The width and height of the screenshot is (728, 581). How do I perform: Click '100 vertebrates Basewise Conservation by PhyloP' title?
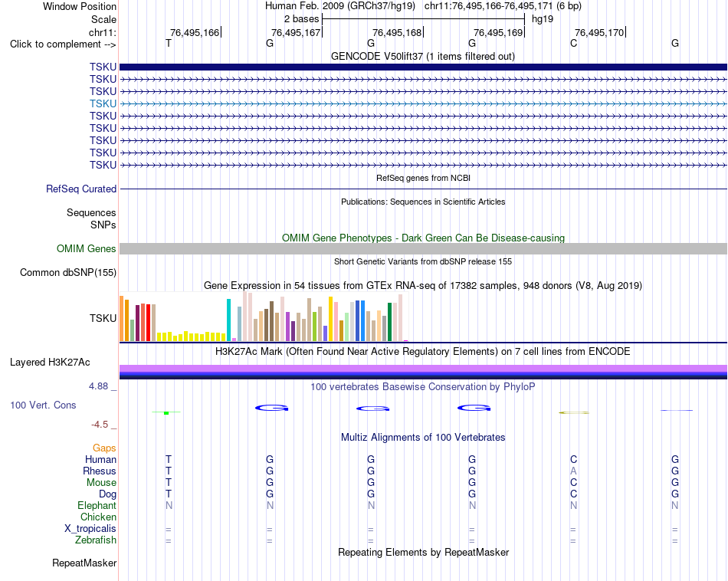(423, 386)
